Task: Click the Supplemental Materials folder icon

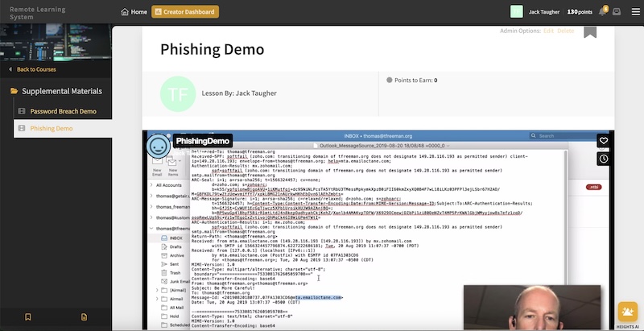Action: (14, 91)
